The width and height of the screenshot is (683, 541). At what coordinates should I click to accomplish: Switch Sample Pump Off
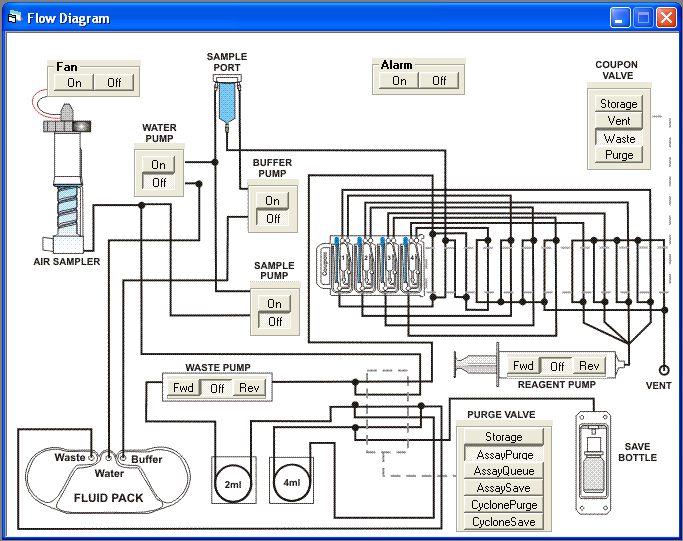point(274,321)
